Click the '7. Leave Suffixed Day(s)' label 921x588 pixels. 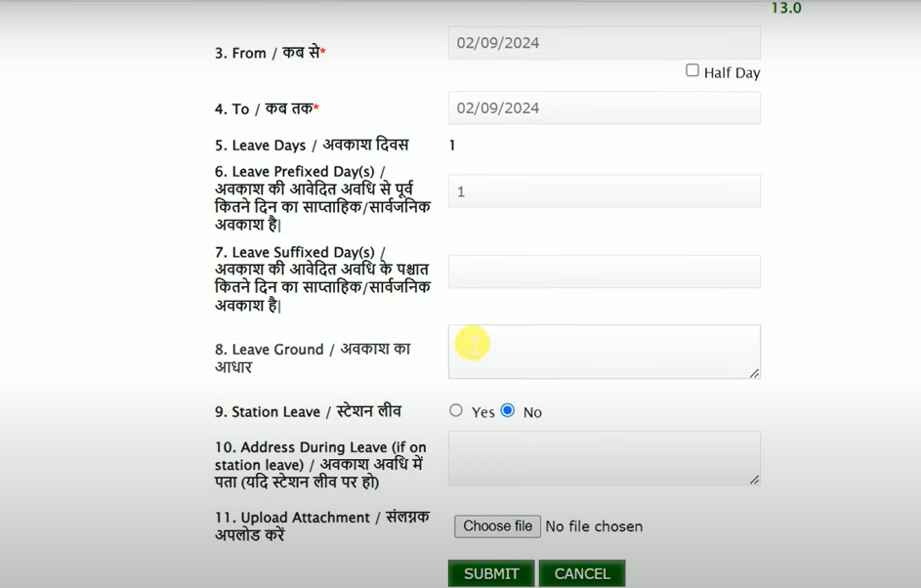tap(322, 278)
